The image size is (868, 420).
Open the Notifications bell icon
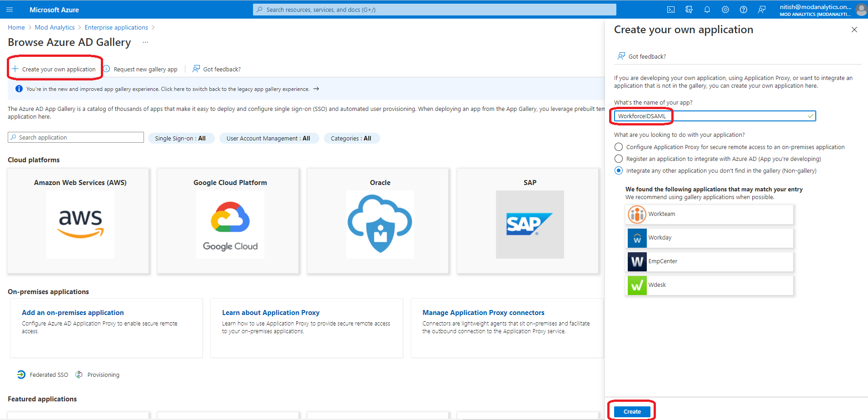click(x=707, y=10)
